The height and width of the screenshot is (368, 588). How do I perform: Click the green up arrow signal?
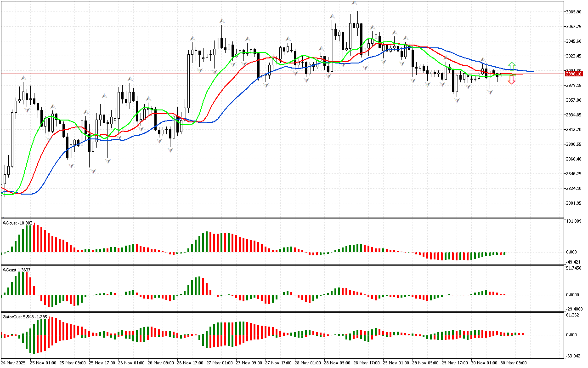click(511, 65)
